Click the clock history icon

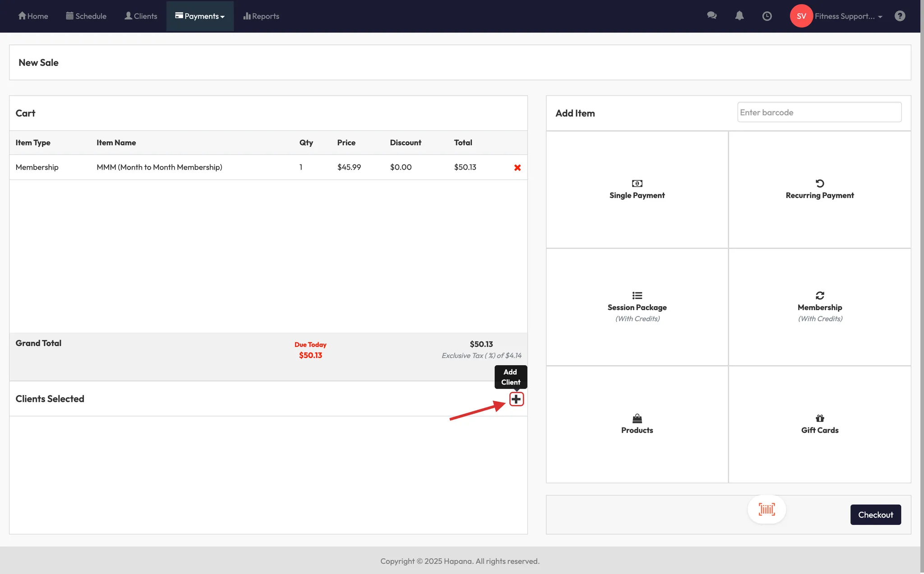click(767, 16)
